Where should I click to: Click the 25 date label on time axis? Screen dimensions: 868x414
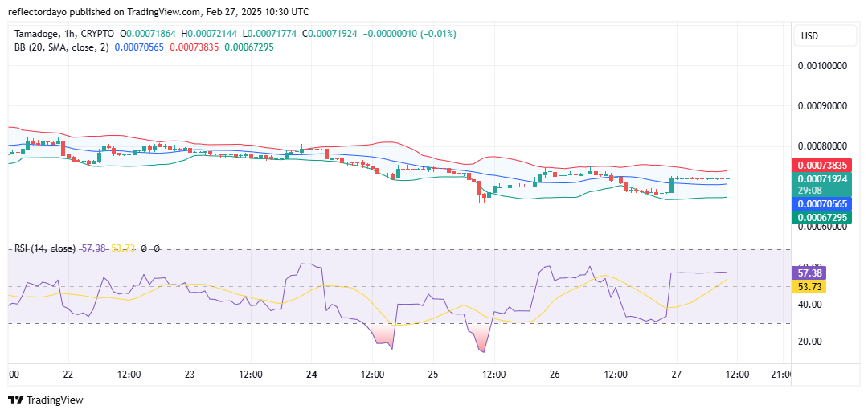[x=433, y=375]
